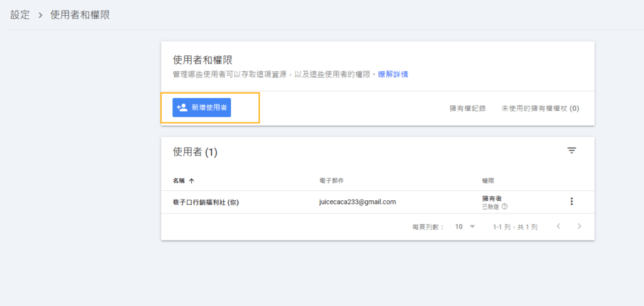
Task: Click the 新增使用者 add user button
Action: 202,108
